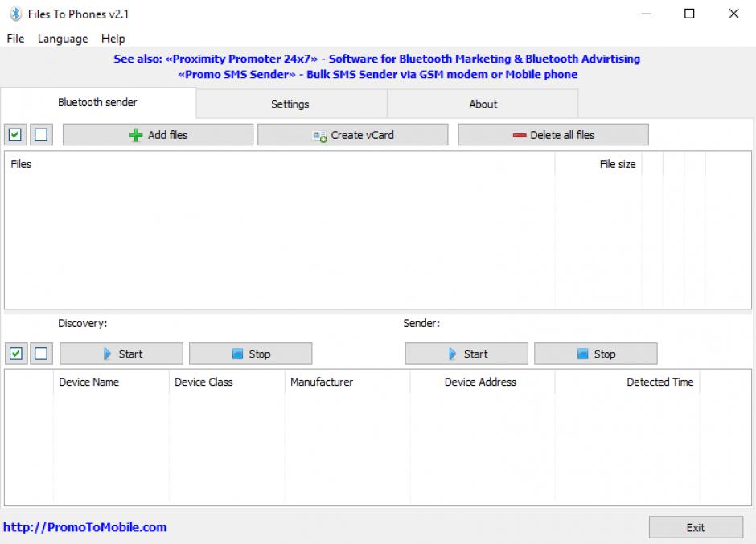Uncheck all files using the empty-box button

coord(41,134)
